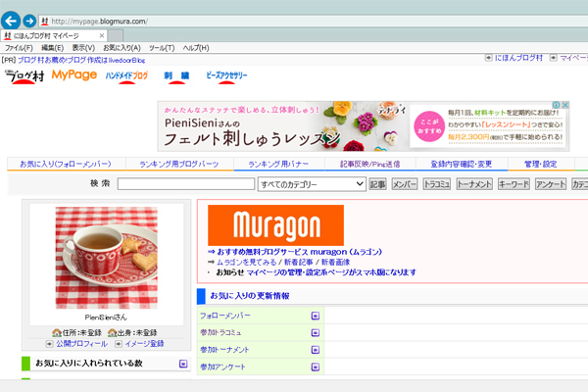Click the browser back arrow button
Screen dimensions: 588x392
pyautogui.click(x=11, y=21)
